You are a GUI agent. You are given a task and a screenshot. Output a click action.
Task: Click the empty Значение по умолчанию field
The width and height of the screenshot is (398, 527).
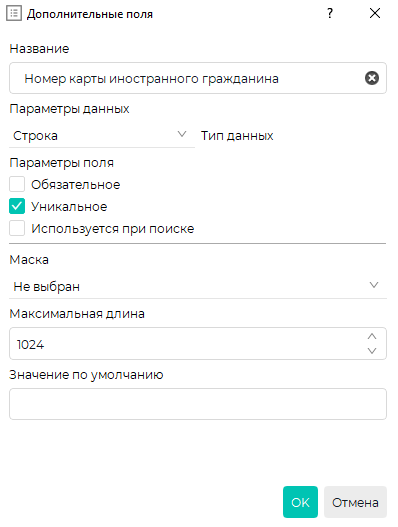click(198, 404)
